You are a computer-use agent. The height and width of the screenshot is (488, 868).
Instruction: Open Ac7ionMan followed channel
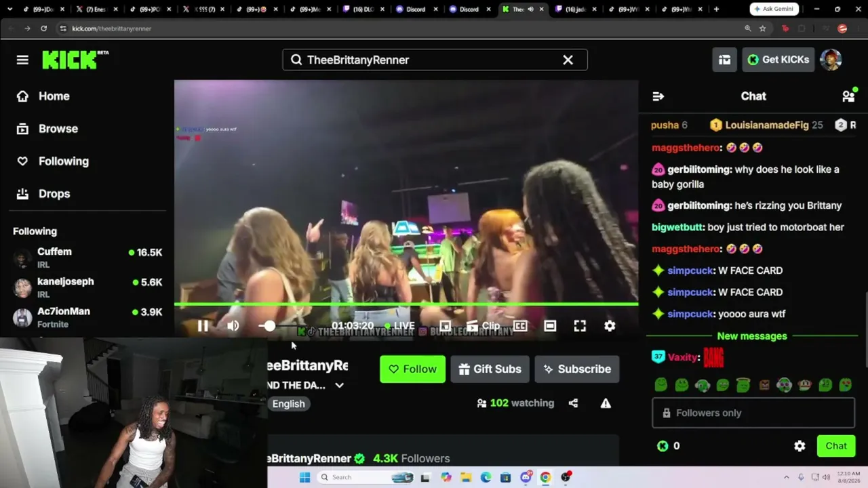click(87, 317)
